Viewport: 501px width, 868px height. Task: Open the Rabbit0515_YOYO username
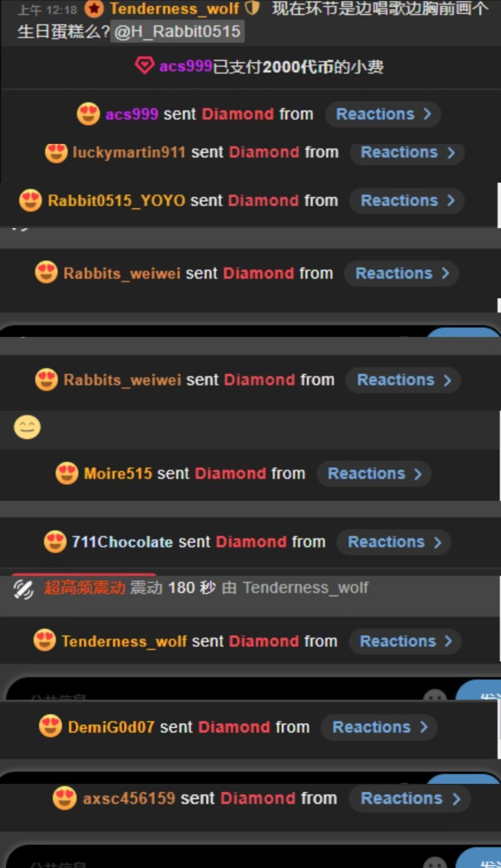[116, 201]
